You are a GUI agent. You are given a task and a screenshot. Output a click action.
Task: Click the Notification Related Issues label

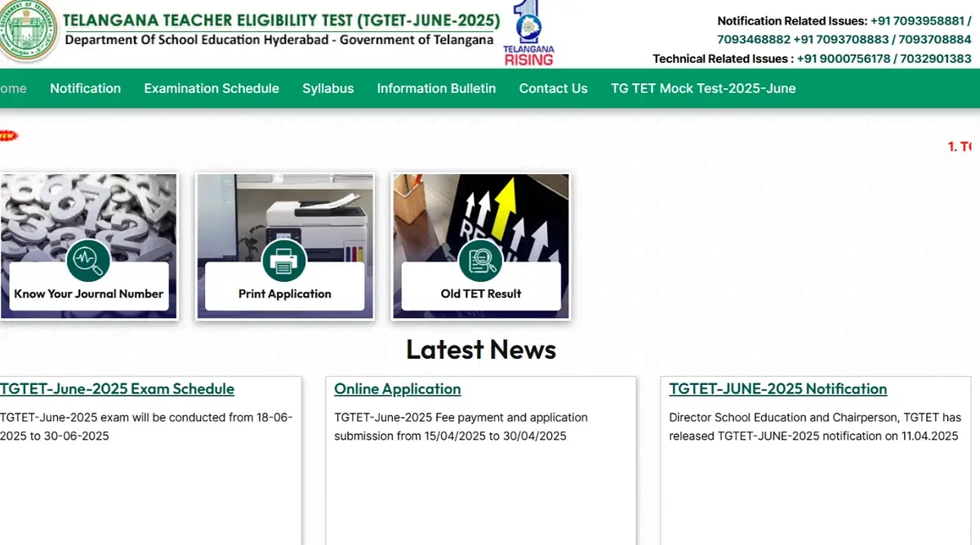pos(792,21)
